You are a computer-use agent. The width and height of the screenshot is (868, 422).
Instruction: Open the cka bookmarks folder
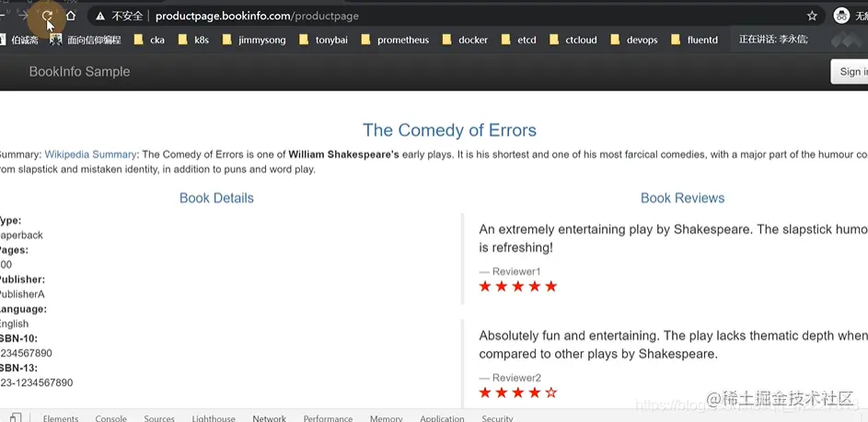pyautogui.click(x=149, y=40)
